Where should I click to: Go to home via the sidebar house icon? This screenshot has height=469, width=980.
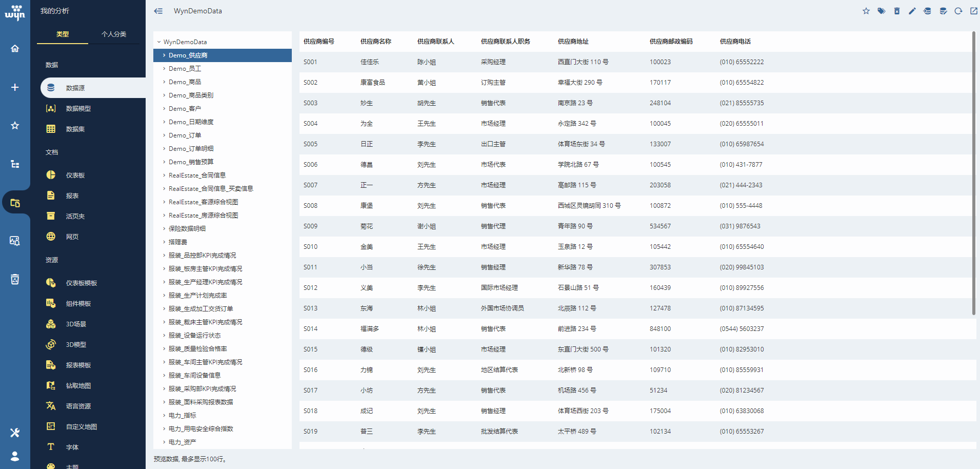[15, 49]
